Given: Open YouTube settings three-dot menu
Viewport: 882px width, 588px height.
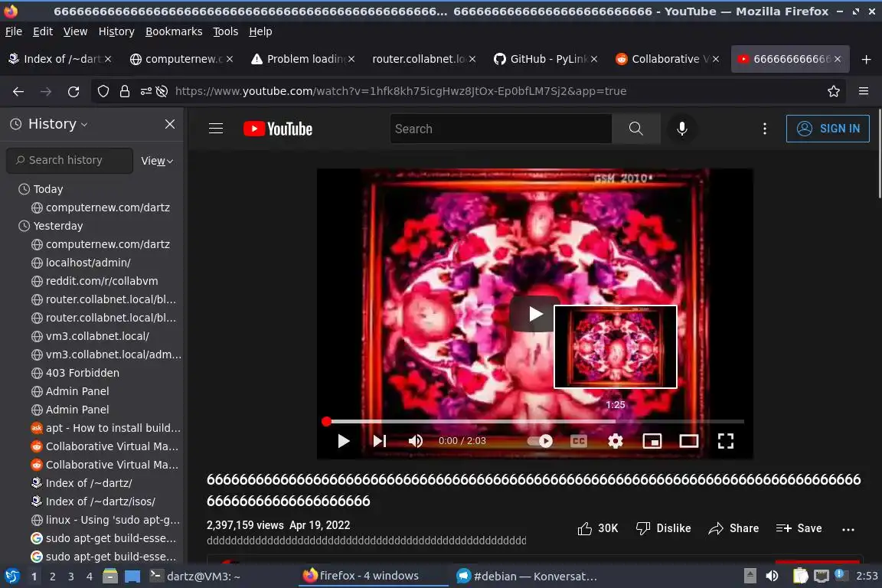Looking at the screenshot, I should 764,129.
